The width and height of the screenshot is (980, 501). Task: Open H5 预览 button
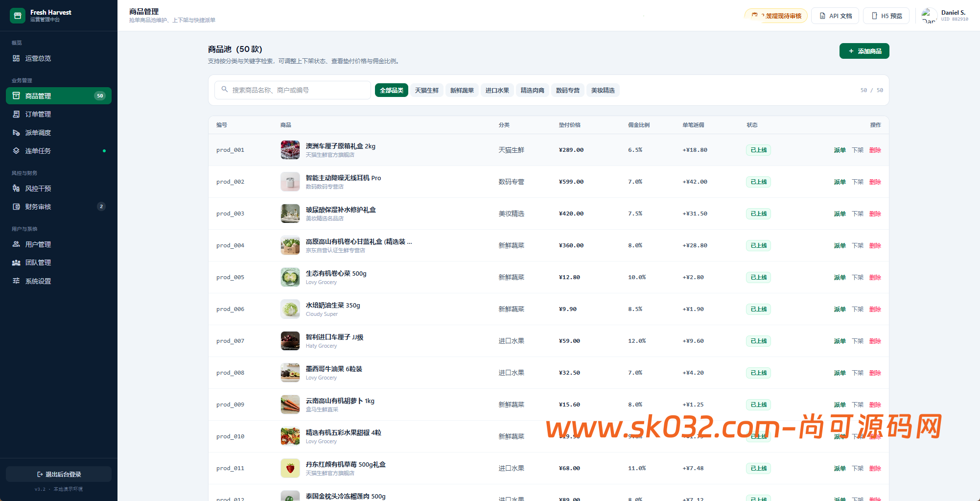click(887, 16)
